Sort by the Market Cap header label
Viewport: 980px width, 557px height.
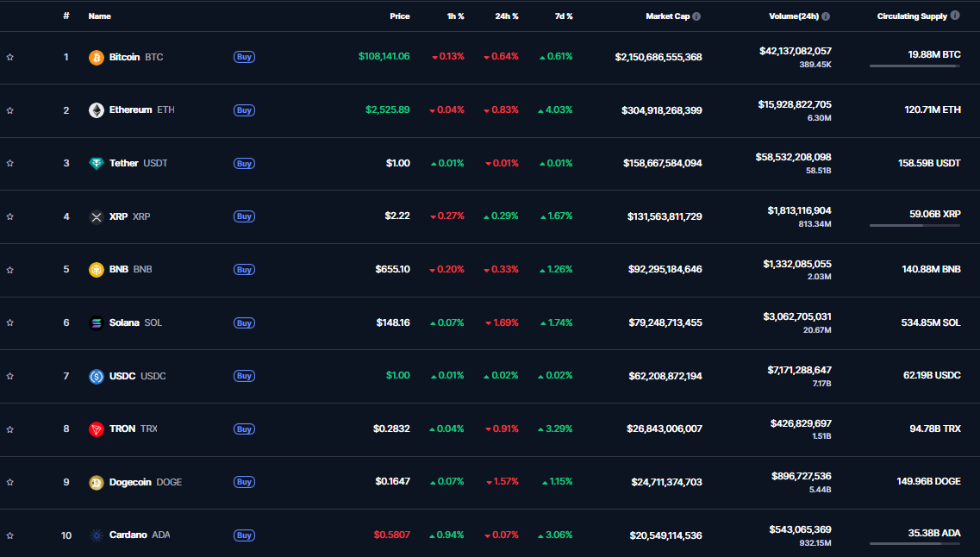667,16
